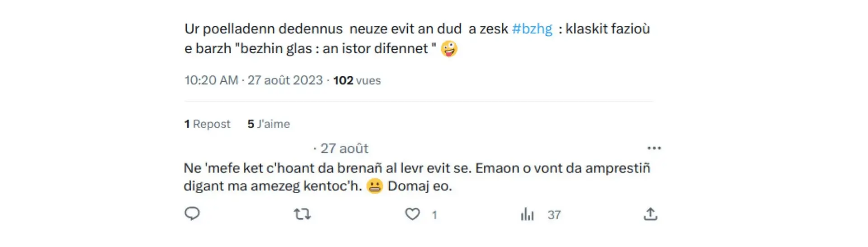Click the 37 views count on reply
The width and height of the screenshot is (868, 247).
tap(554, 215)
